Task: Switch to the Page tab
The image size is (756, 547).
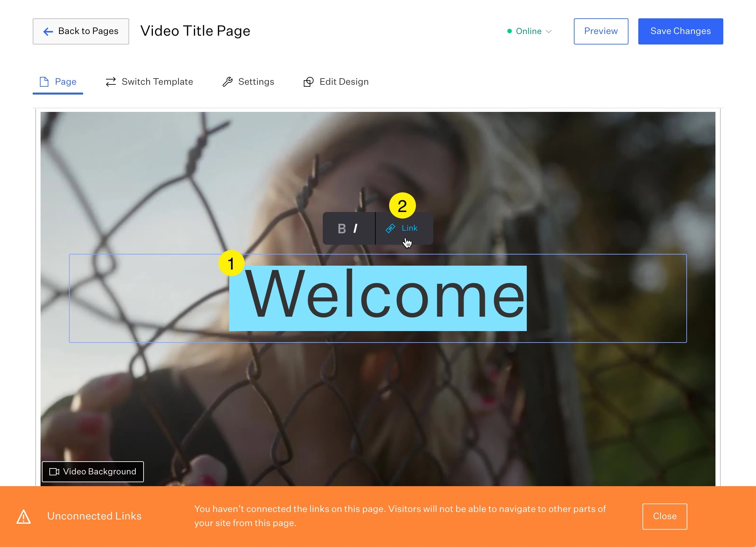Action: [x=58, y=82]
